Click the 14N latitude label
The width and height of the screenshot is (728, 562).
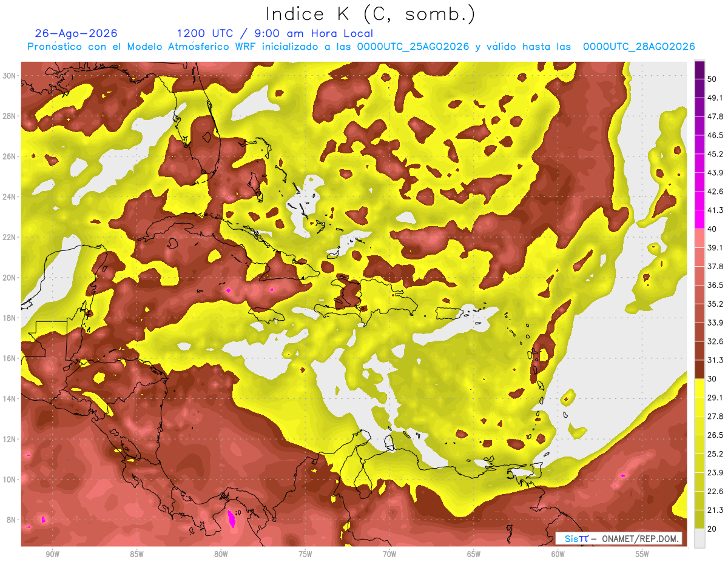9,398
